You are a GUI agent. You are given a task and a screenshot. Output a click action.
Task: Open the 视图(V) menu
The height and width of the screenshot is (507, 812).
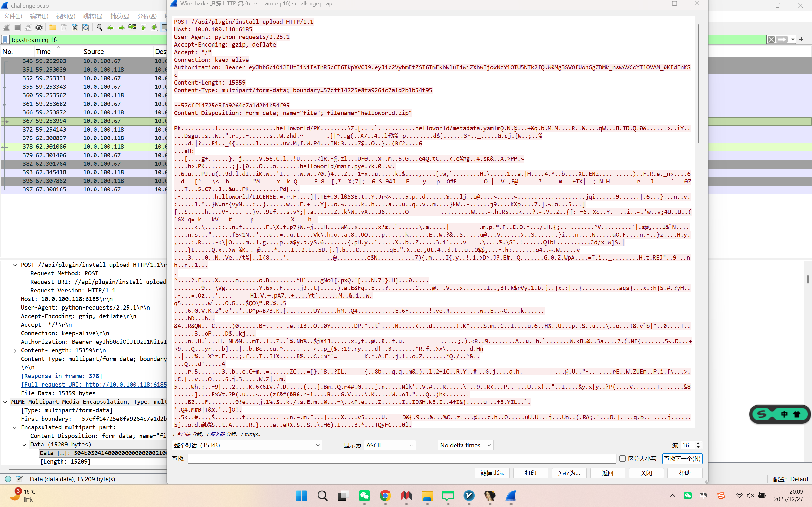point(65,16)
